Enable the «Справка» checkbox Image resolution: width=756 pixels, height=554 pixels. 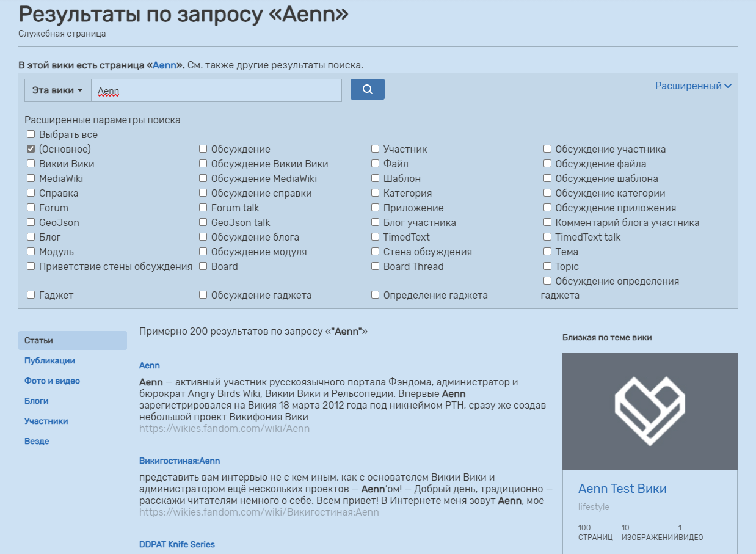tap(31, 193)
